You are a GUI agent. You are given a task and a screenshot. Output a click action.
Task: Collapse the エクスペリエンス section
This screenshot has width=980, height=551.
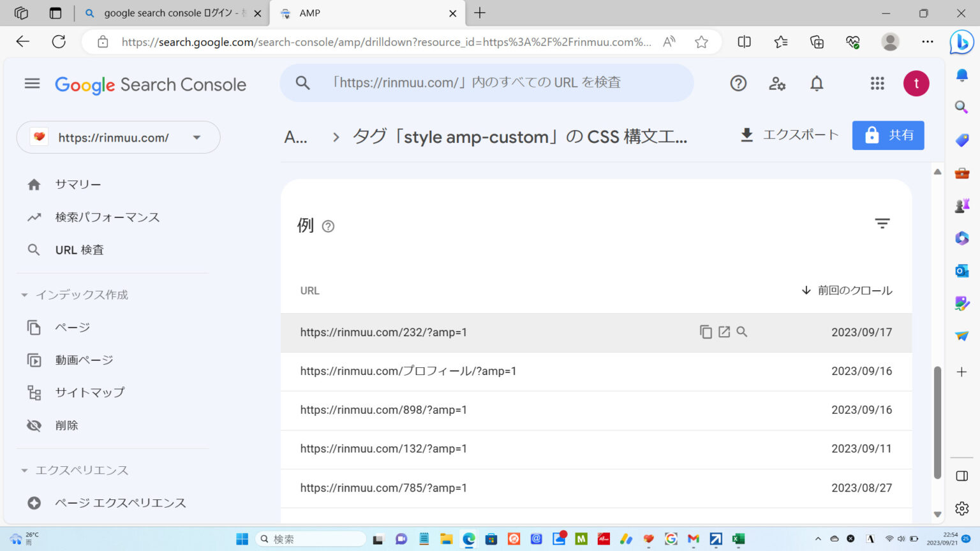click(24, 470)
